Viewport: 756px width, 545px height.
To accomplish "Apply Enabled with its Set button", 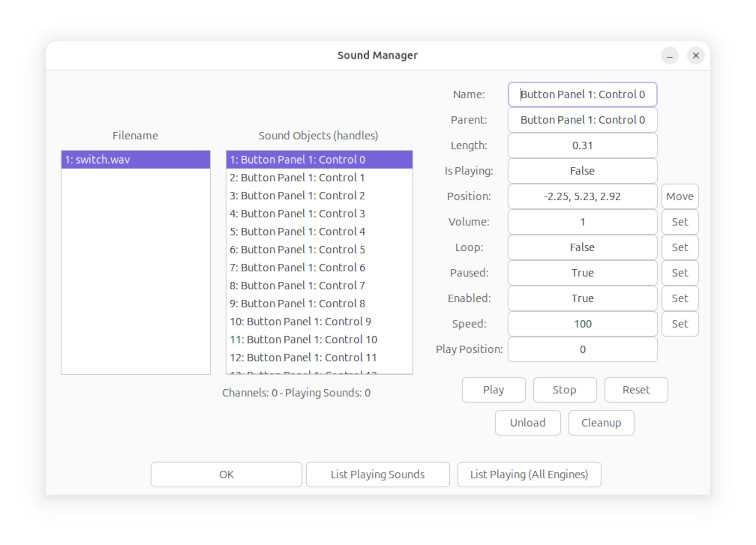I will click(x=680, y=299).
